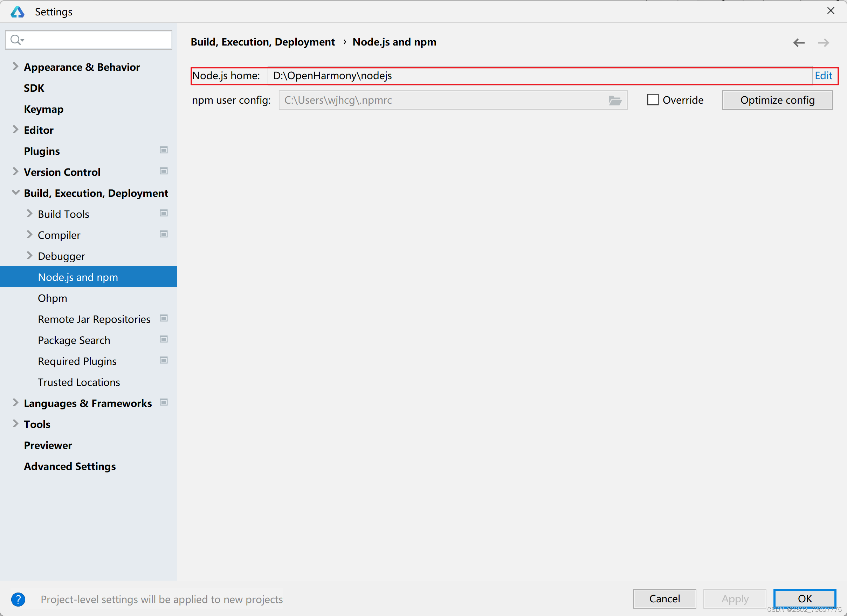Image resolution: width=847 pixels, height=616 pixels.
Task: Expand the Languages & Frameworks section
Action: tap(15, 402)
